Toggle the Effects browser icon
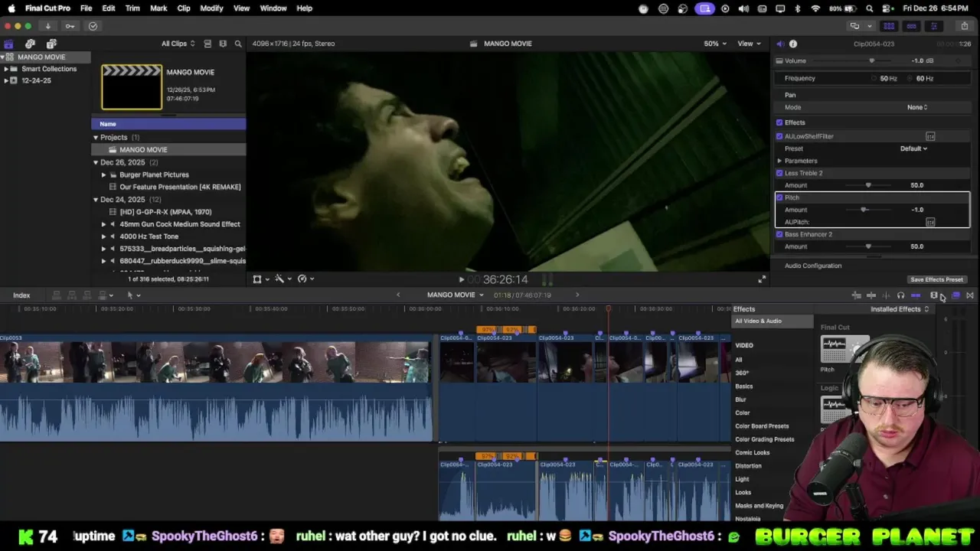The image size is (980, 551). (x=955, y=295)
